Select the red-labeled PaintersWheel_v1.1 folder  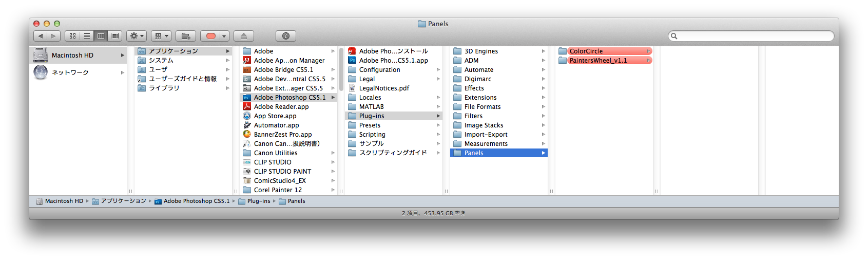tap(604, 60)
